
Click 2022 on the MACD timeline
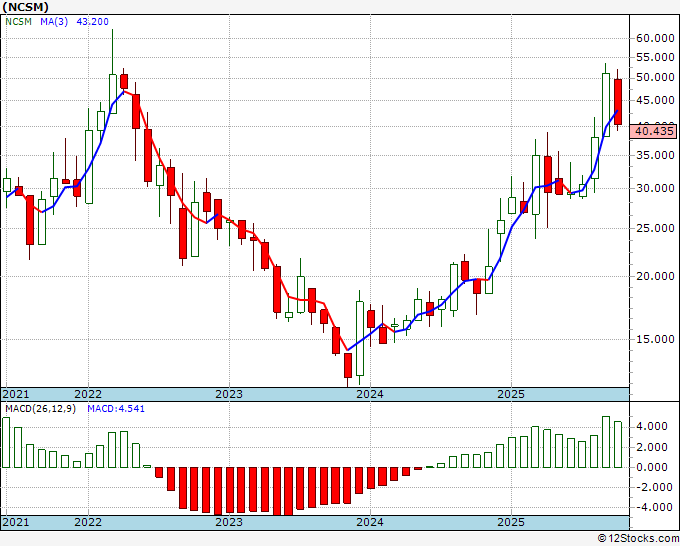pos(88,522)
